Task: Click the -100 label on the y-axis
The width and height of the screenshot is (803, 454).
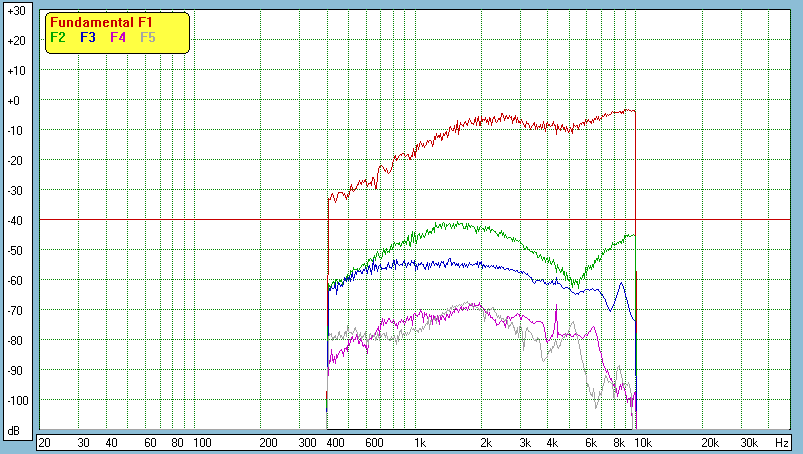Action: (x=15, y=401)
